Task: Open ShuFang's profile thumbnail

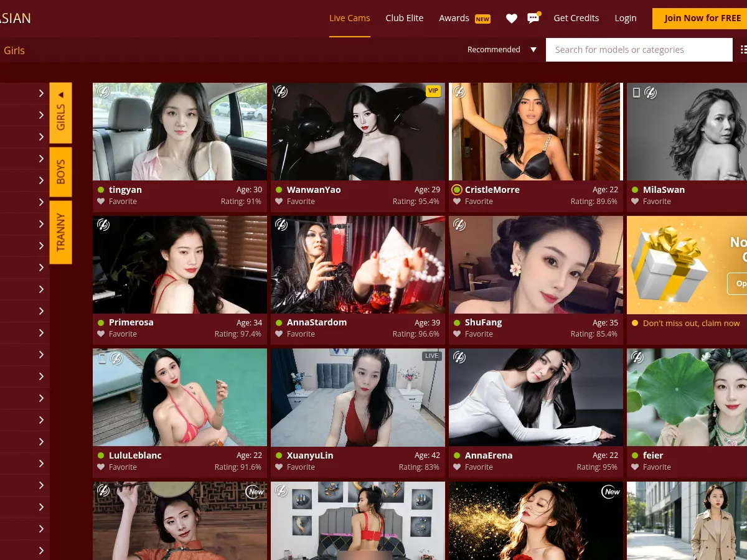Action: (x=536, y=264)
